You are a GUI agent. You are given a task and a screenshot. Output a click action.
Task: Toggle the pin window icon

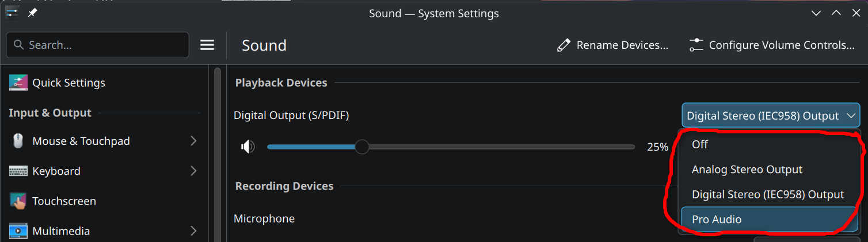click(33, 13)
